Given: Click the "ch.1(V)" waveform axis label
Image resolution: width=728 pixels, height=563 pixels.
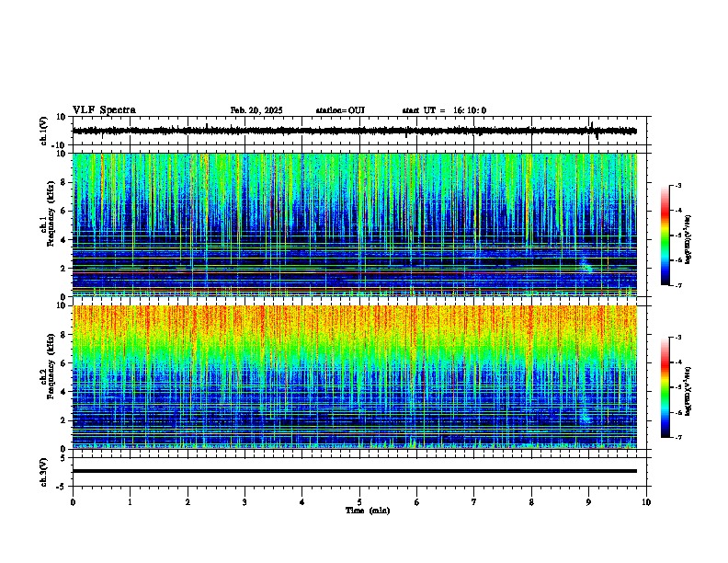Looking at the screenshot, I should click(x=44, y=131).
